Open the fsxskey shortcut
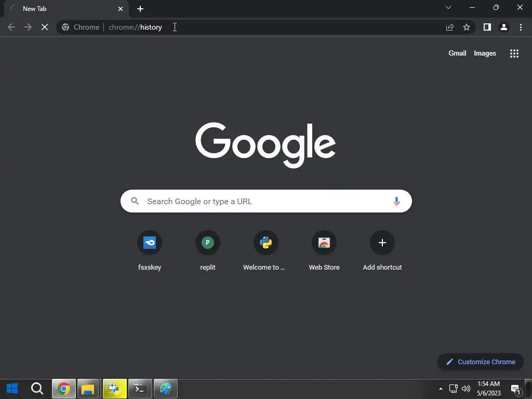The height and width of the screenshot is (399, 532). point(150,251)
